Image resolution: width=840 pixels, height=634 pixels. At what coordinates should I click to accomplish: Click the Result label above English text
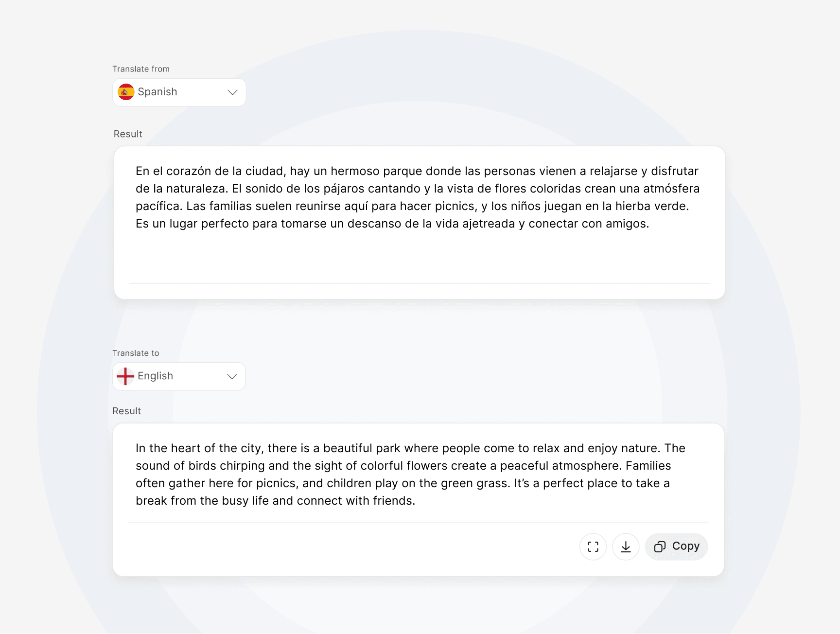pos(126,411)
